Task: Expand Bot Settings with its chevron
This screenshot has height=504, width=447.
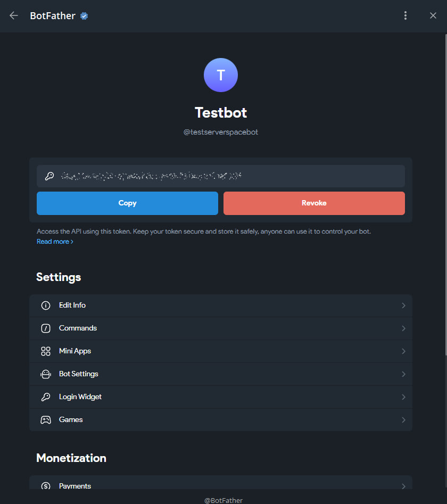Action: pyautogui.click(x=403, y=374)
